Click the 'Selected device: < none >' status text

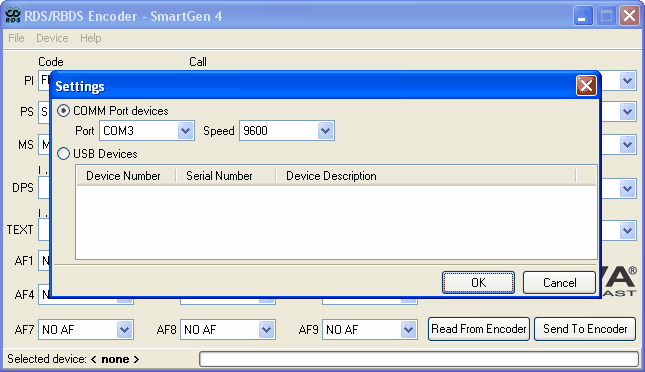tap(73, 359)
